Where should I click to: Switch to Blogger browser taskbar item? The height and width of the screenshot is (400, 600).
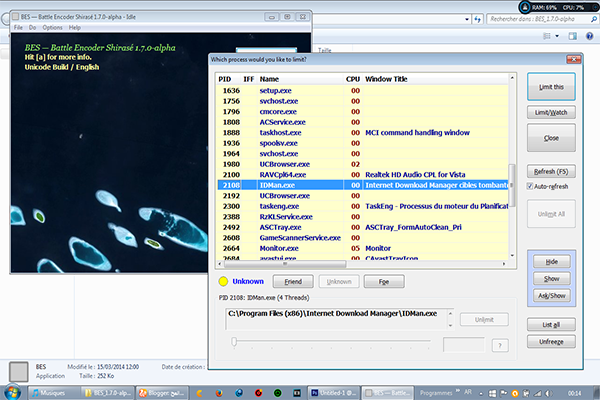click(x=162, y=393)
